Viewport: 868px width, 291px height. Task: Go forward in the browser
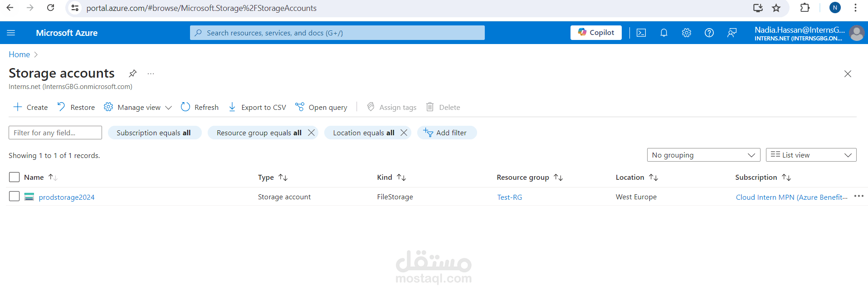30,8
